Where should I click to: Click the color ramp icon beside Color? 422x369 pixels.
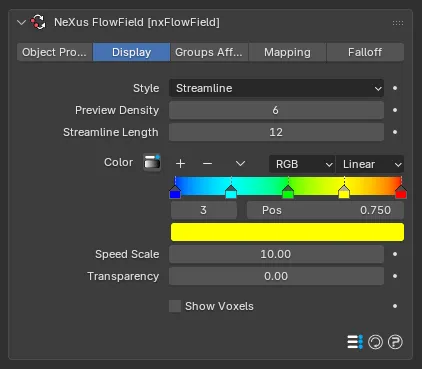[x=152, y=163]
